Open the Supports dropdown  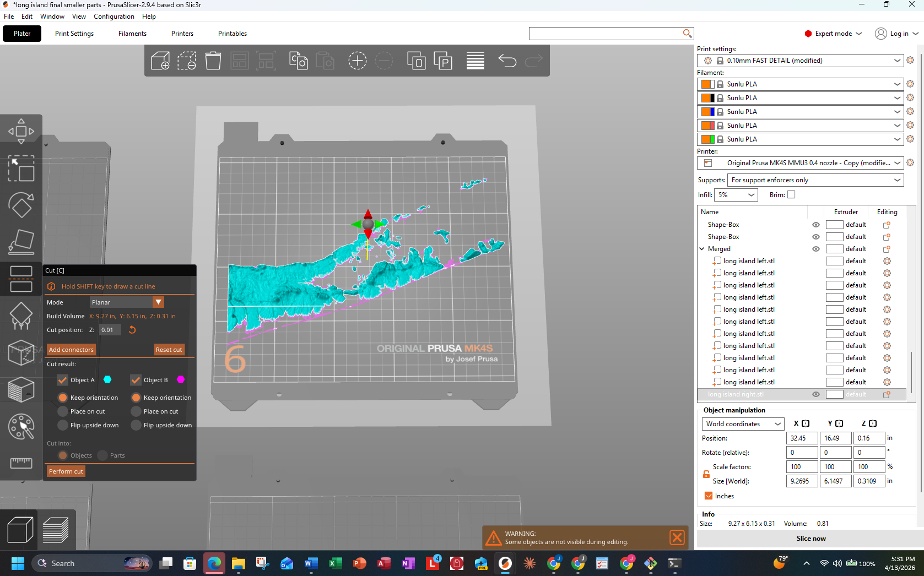click(815, 180)
